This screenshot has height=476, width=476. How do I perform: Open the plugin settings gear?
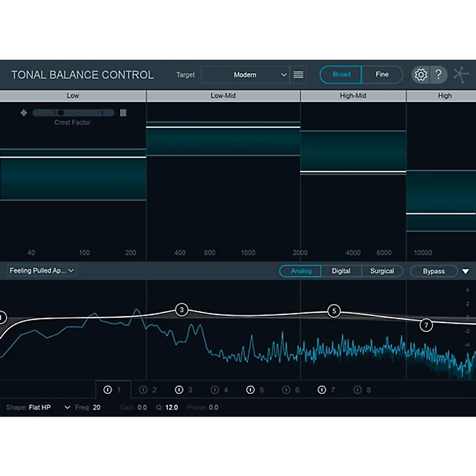click(421, 74)
